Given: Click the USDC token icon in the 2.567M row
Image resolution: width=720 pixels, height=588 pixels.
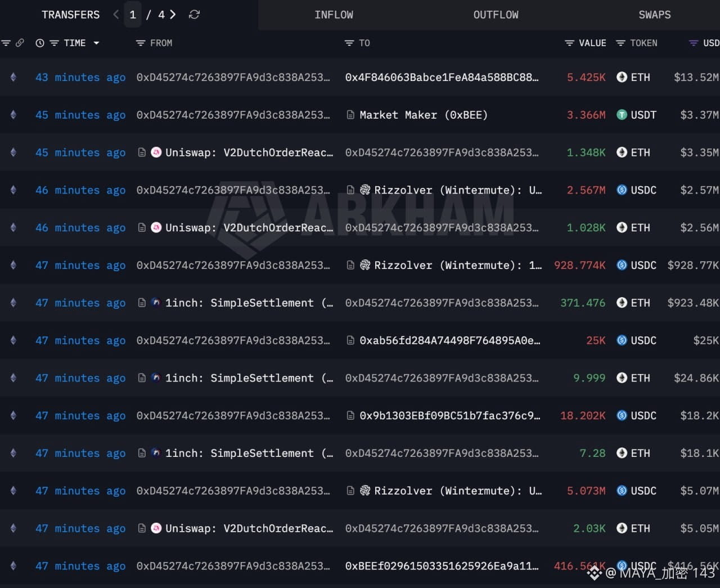Looking at the screenshot, I should [x=622, y=190].
